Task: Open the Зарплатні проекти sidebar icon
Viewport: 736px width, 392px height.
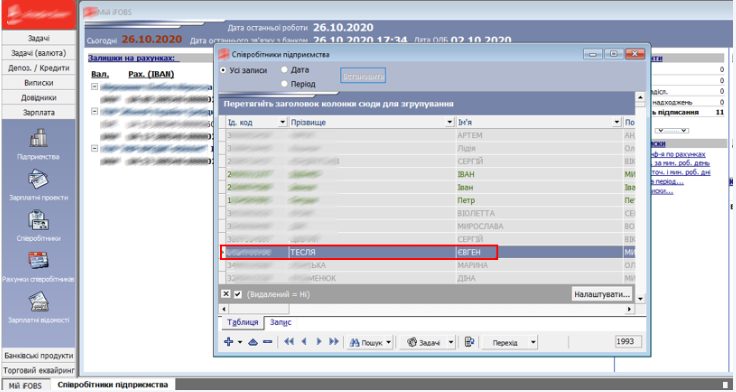Action: [38, 180]
